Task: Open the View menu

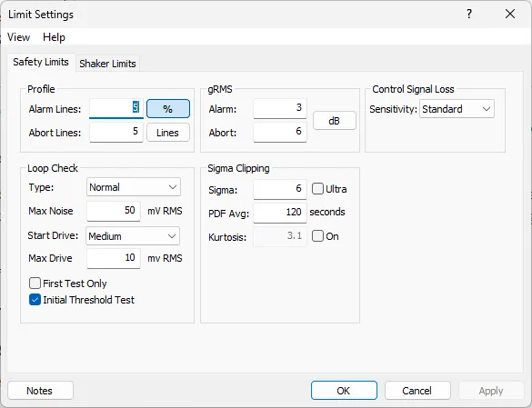Action: [19, 37]
